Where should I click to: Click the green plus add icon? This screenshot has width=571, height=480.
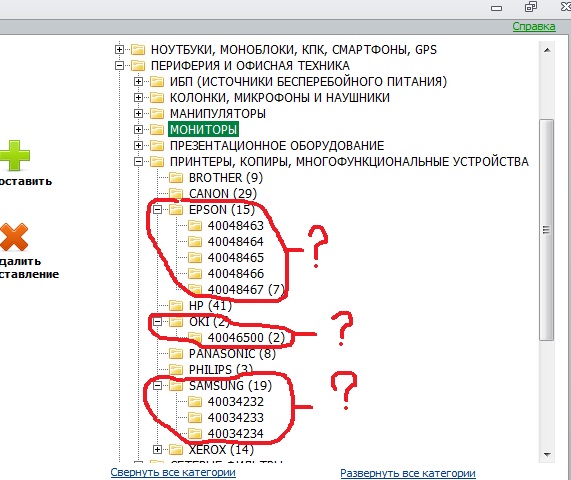(14, 156)
